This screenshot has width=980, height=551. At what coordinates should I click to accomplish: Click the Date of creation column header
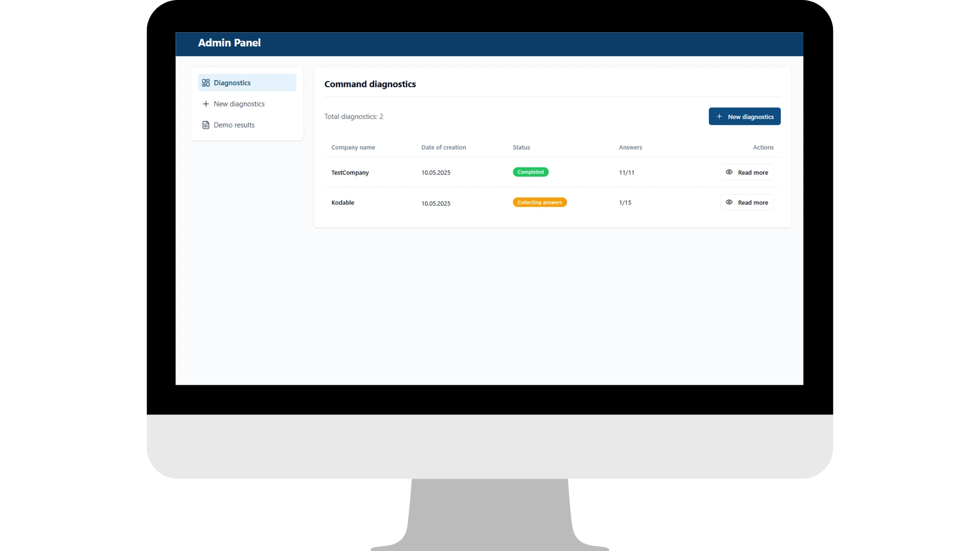click(x=444, y=147)
